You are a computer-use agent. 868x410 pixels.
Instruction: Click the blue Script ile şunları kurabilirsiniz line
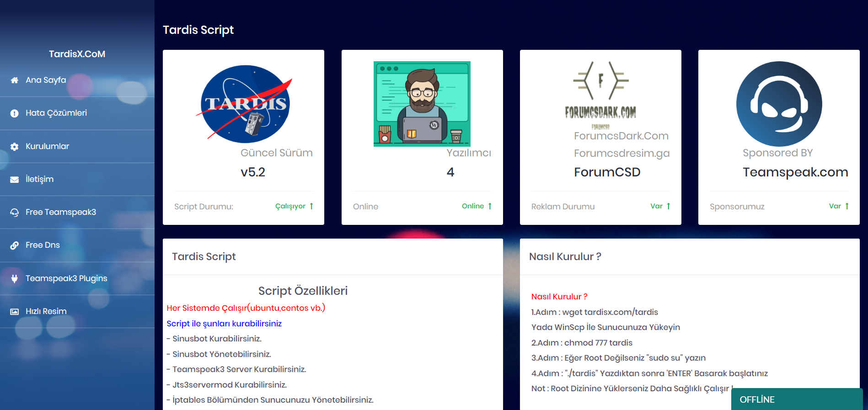[224, 324]
